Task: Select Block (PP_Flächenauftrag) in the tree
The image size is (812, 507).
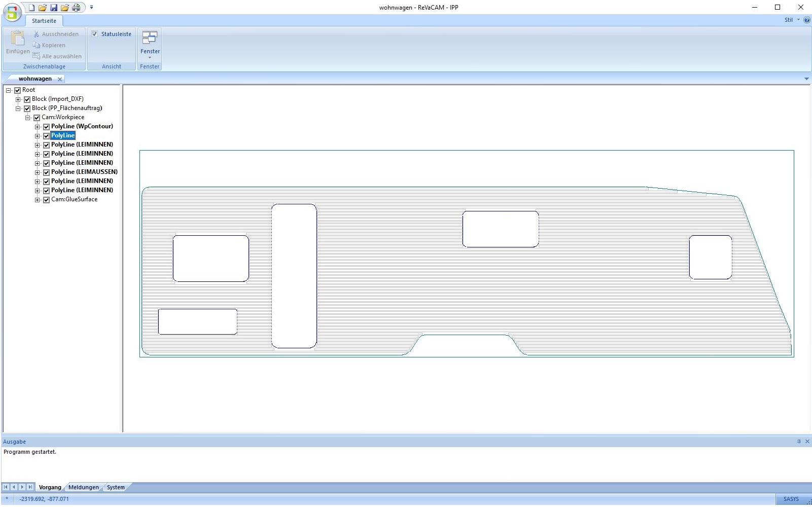Action: coord(67,108)
